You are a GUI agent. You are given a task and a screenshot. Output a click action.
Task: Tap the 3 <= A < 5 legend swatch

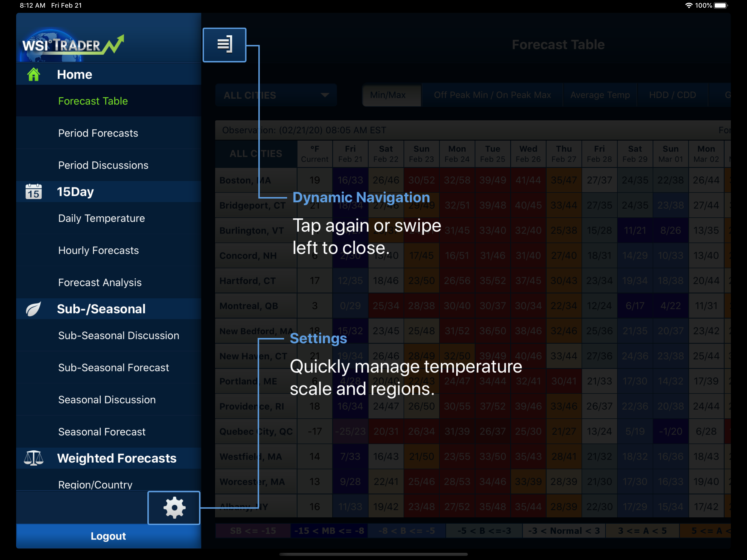642,531
